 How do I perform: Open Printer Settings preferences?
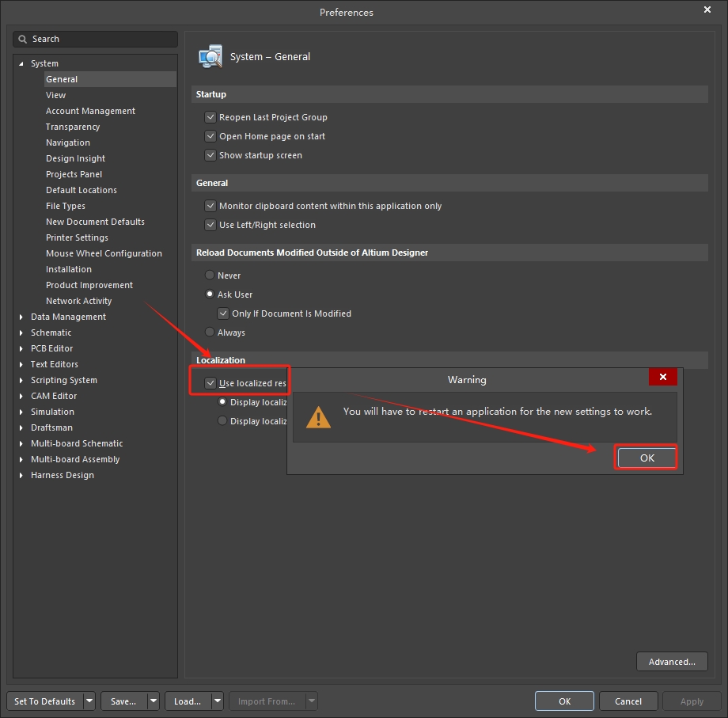(77, 237)
